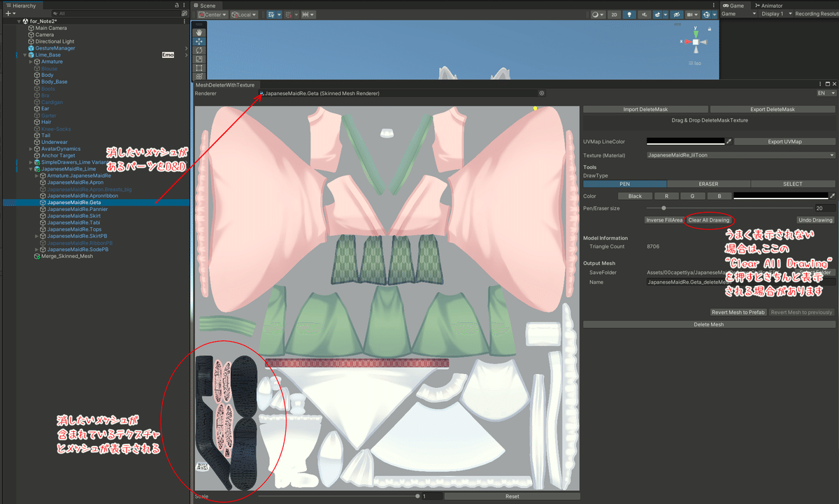This screenshot has width=839, height=504.
Task: Click Inverse FillArea button
Action: 664,220
